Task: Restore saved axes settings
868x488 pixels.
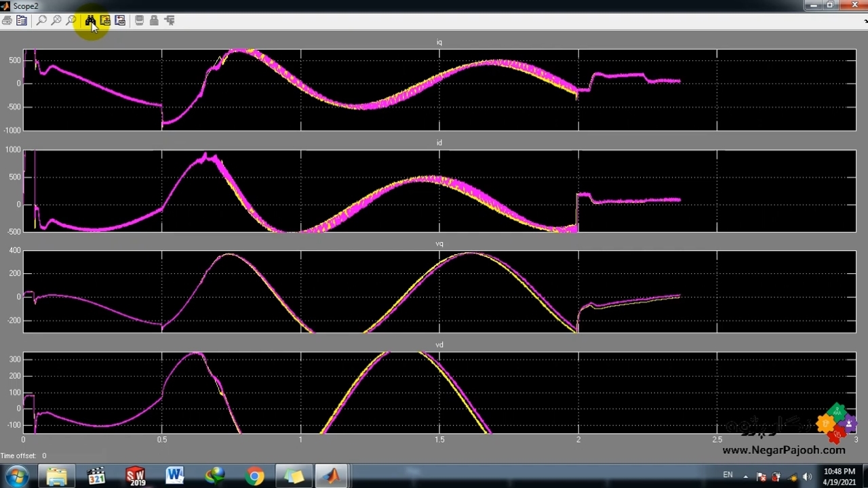Action: pyautogui.click(x=120, y=21)
